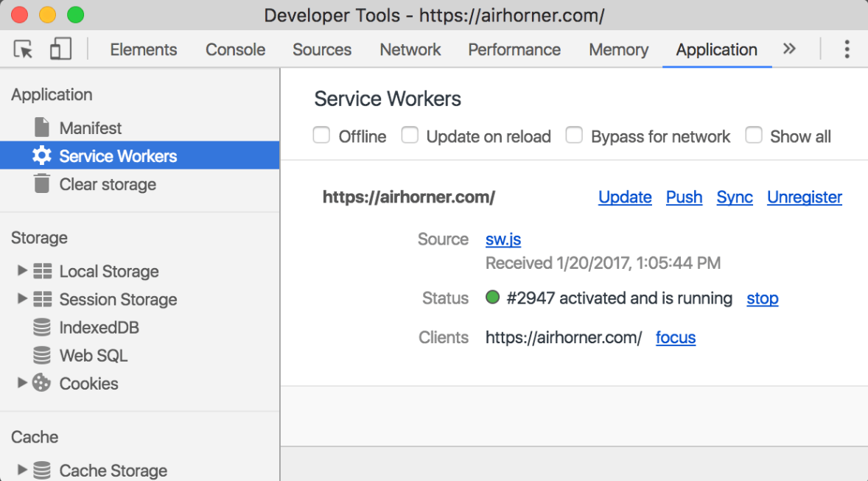Expand the Cache Storage tree node
This screenshot has width=868, height=481.
click(21, 469)
